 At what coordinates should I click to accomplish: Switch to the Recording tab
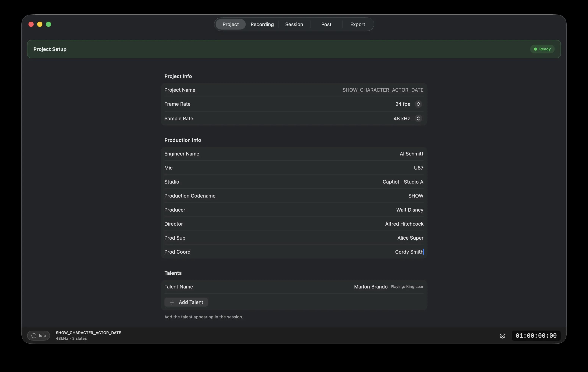click(262, 24)
